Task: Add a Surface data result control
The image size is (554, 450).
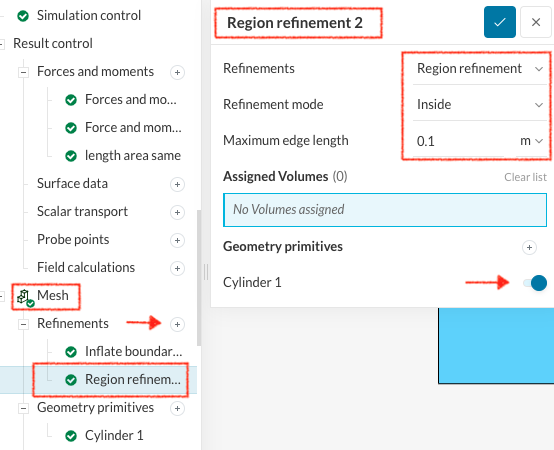Action: coord(177,184)
